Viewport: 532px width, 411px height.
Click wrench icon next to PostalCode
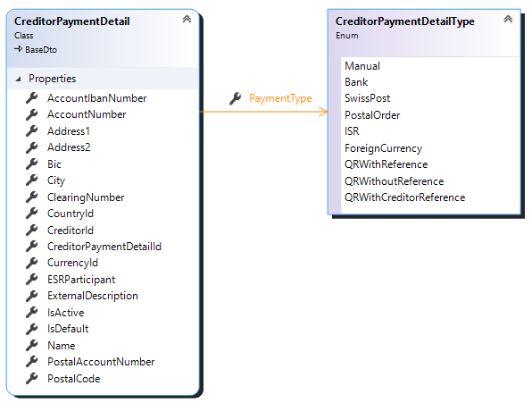32,379
